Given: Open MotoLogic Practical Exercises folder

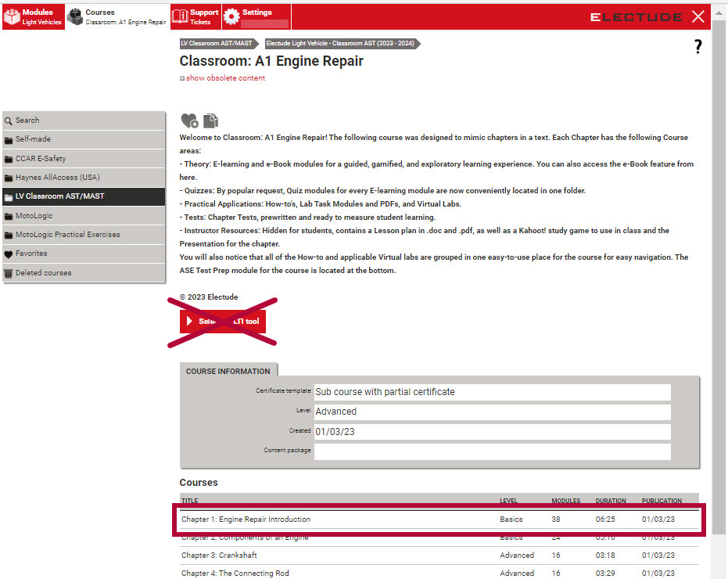Looking at the screenshot, I should point(84,235).
